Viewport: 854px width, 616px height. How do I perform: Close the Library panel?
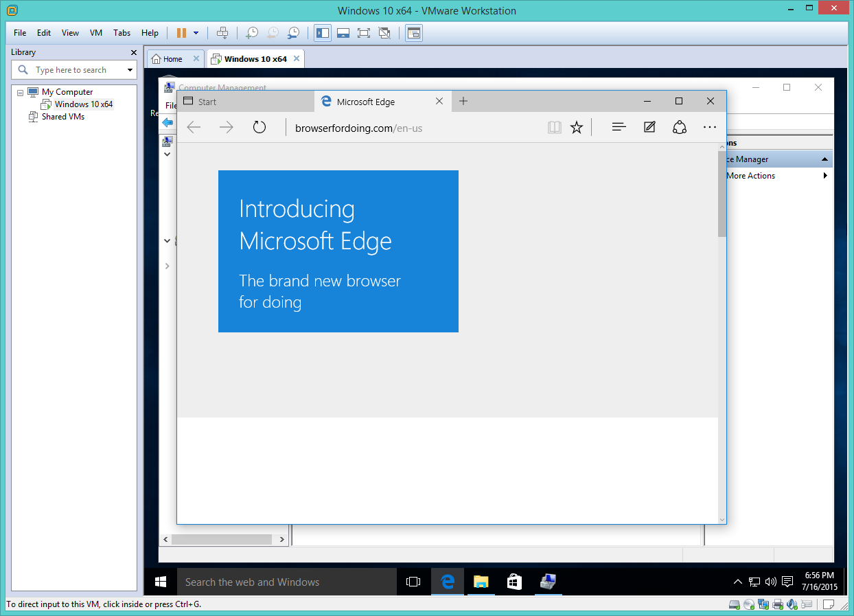(x=134, y=52)
